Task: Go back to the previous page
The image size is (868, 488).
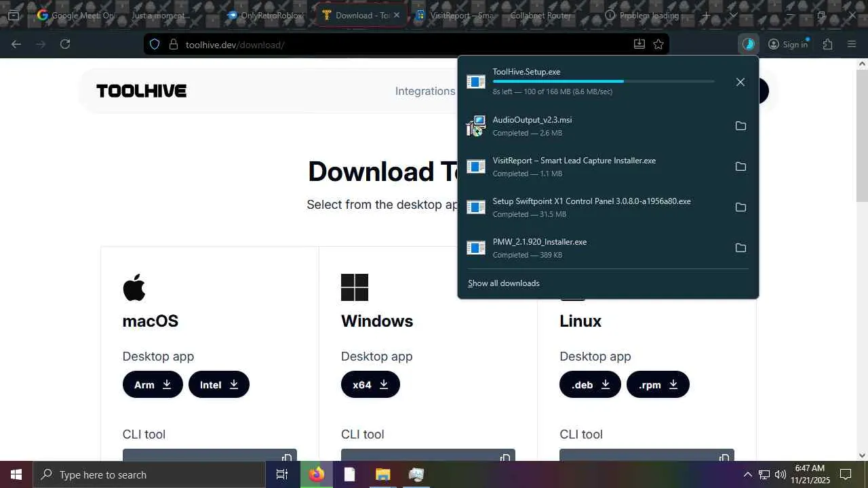Action: tap(16, 44)
